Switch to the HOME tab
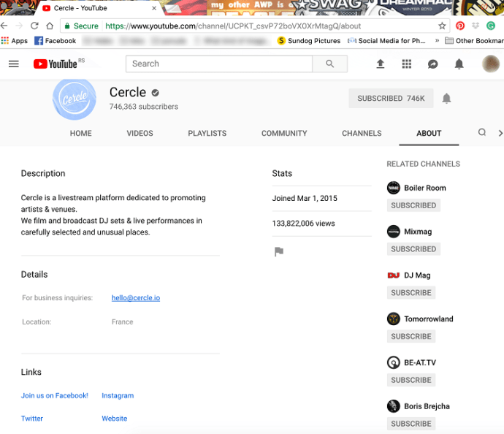The image size is (504, 434). click(81, 134)
